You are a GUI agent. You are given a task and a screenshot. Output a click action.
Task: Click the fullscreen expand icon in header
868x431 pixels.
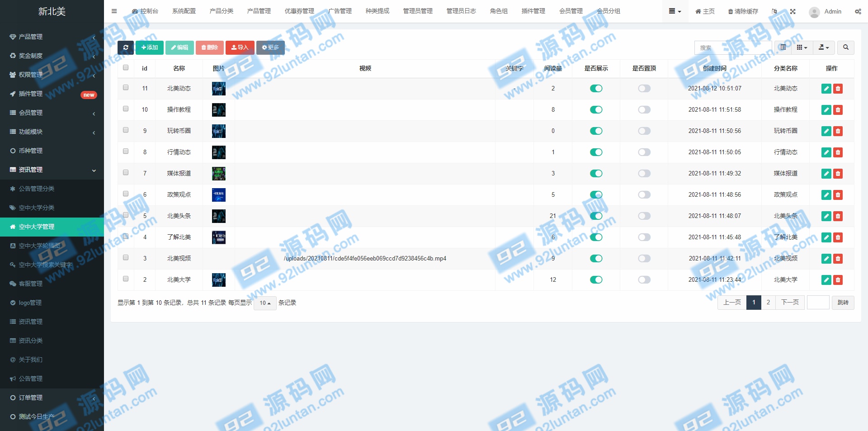(793, 11)
